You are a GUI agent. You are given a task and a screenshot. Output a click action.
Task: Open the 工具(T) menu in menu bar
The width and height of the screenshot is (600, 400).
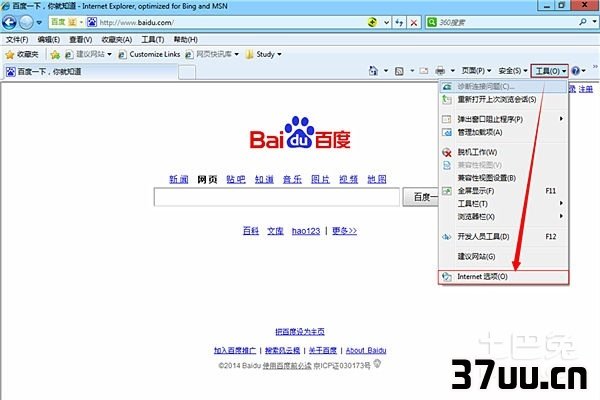[153, 39]
